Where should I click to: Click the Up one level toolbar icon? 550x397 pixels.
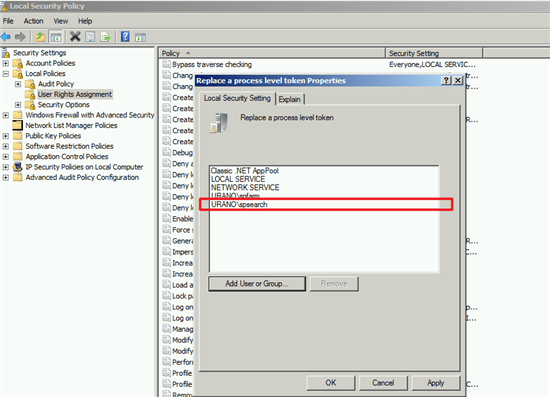40,36
